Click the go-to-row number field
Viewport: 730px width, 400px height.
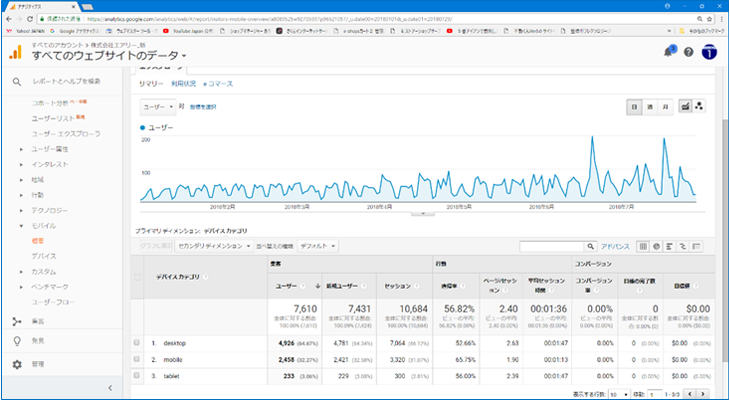click(655, 394)
